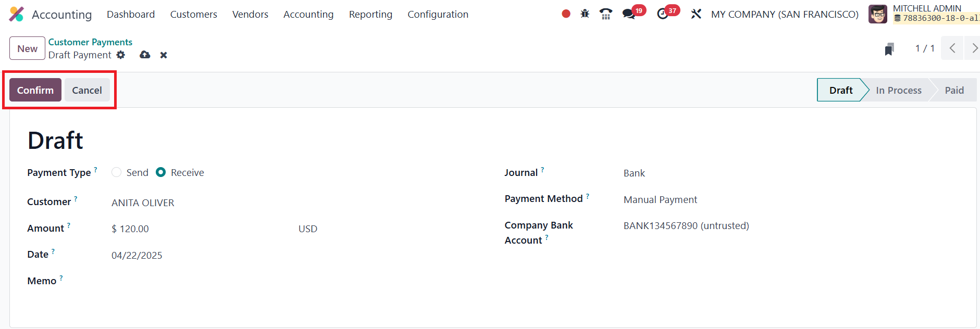Click the Amount label help question mark
This screenshot has width=980, height=329.
(69, 225)
